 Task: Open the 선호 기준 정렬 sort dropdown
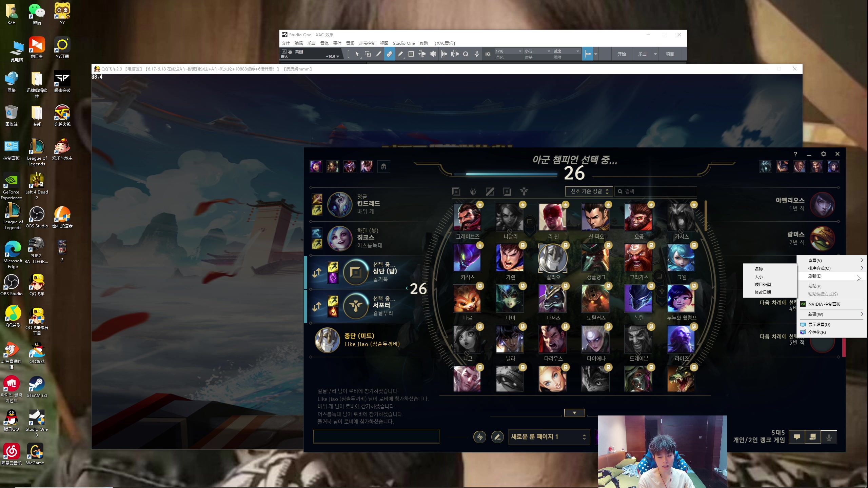click(589, 191)
